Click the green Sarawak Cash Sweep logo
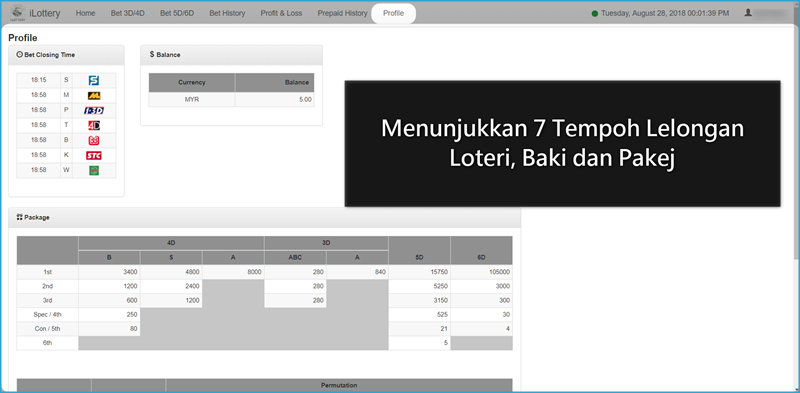This screenshot has width=800, height=393. [94, 170]
